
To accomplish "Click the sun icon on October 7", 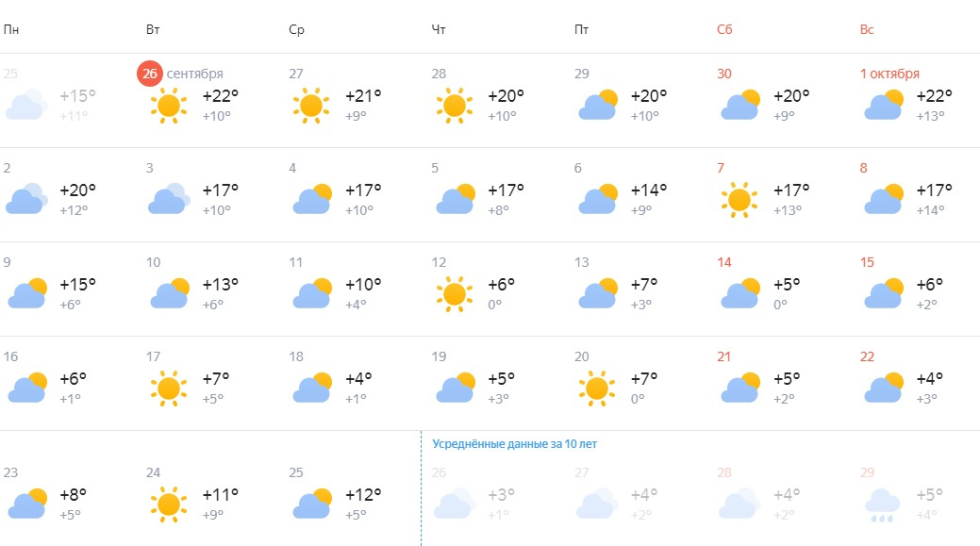I will click(x=739, y=200).
